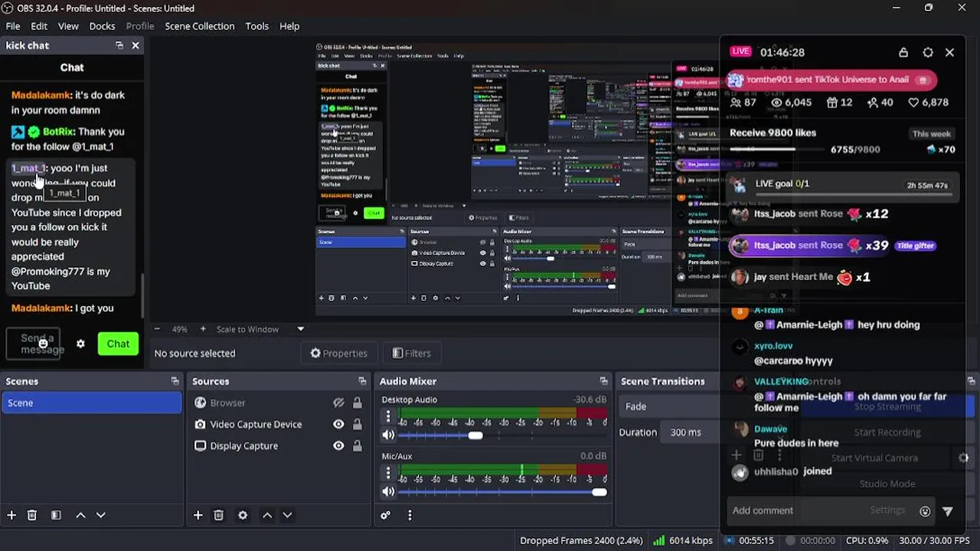Click Dropped Frames 2400 (2.4%) status text
This screenshot has height=551, width=980.
point(581,540)
